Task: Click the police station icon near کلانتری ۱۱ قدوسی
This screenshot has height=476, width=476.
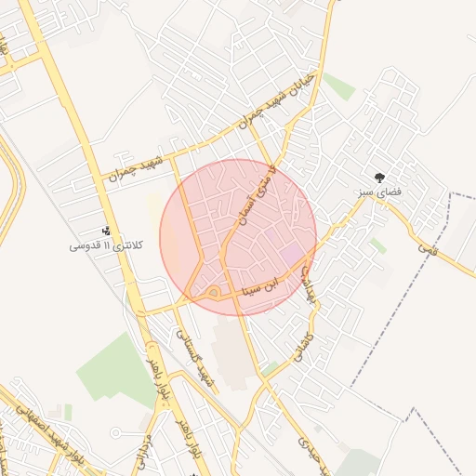Action: (106, 231)
